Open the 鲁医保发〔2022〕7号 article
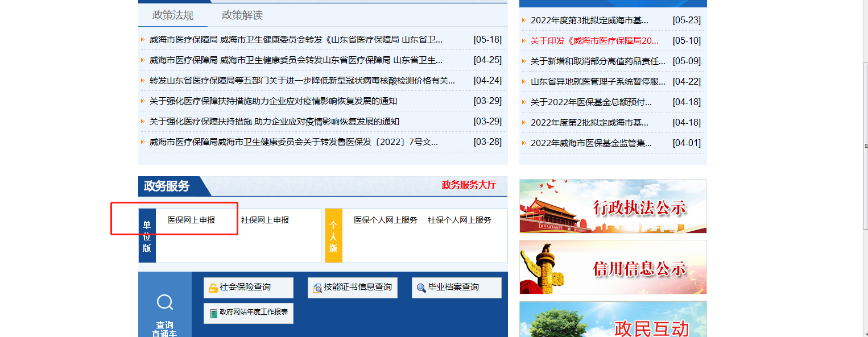 294,142
